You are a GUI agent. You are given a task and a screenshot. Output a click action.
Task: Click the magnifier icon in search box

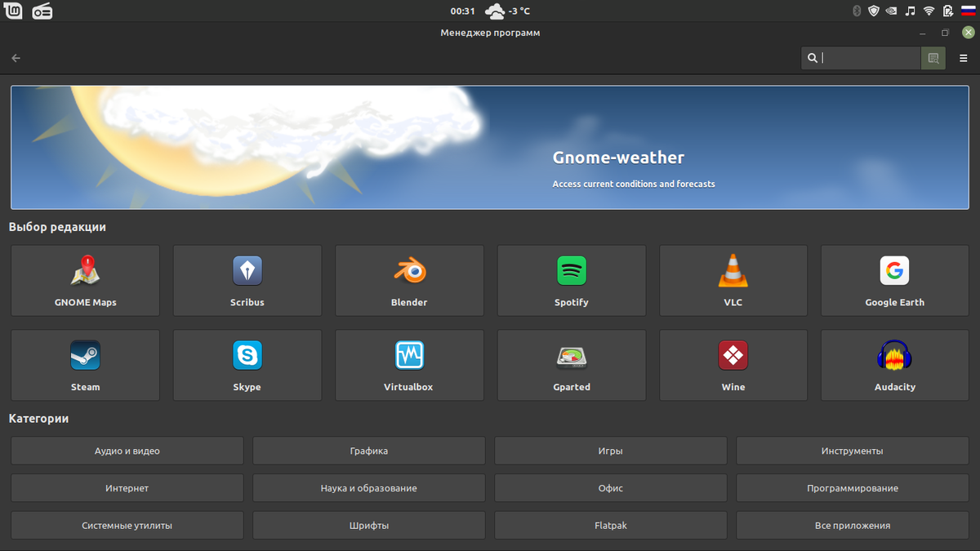coord(812,58)
